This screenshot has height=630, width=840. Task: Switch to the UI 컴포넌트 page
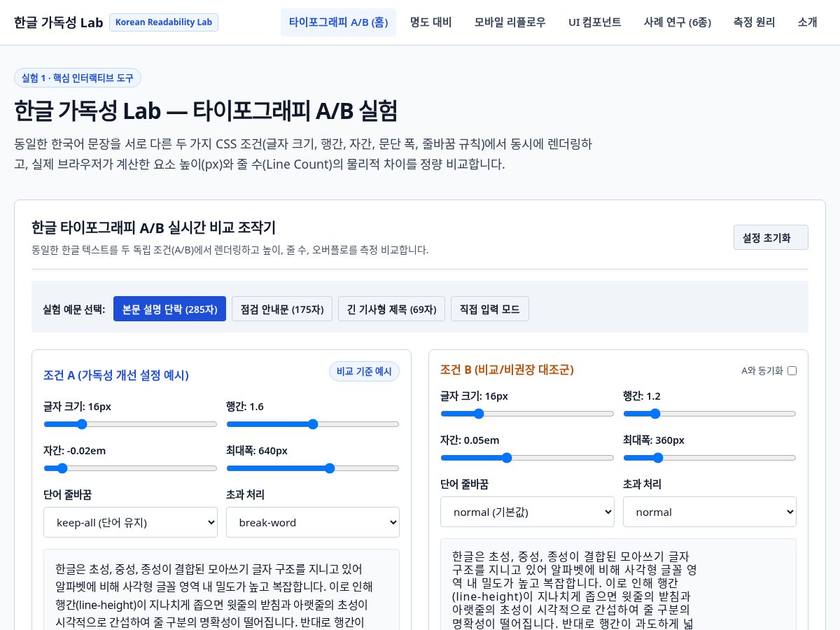click(594, 22)
